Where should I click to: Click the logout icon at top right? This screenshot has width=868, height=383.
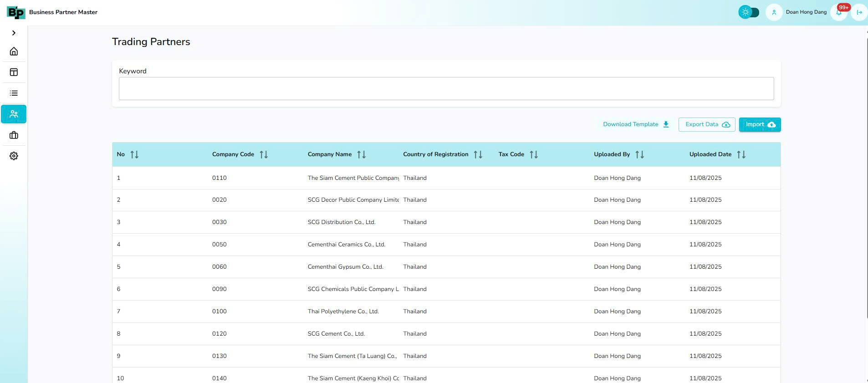(859, 12)
